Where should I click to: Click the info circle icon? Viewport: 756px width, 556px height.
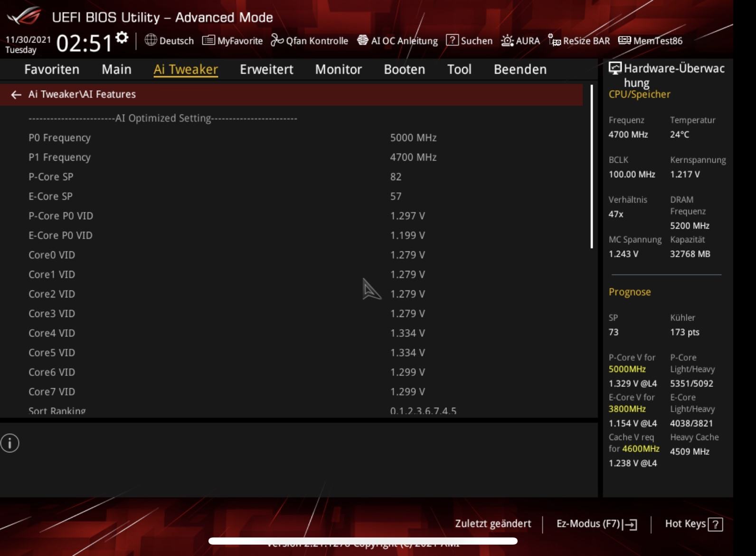point(9,443)
